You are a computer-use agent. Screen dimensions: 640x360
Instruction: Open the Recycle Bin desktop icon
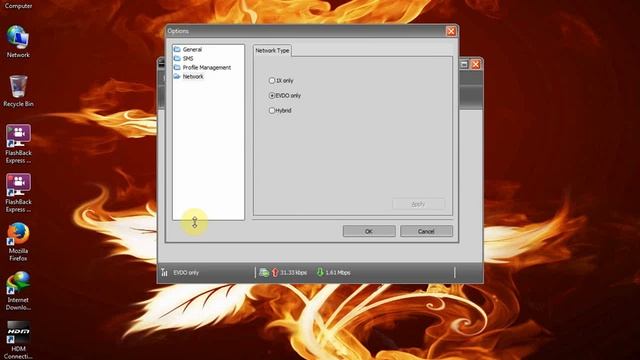18,91
